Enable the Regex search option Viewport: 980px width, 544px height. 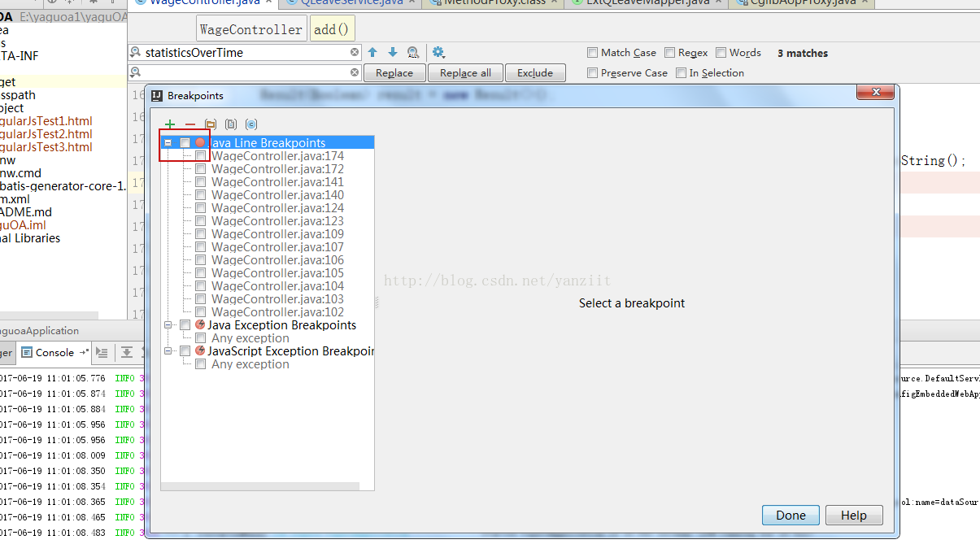tap(669, 53)
